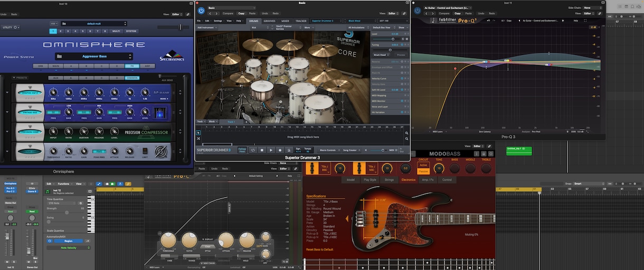Select part 1 in Omnisphere
This screenshot has width=644, height=270.
(53, 31)
